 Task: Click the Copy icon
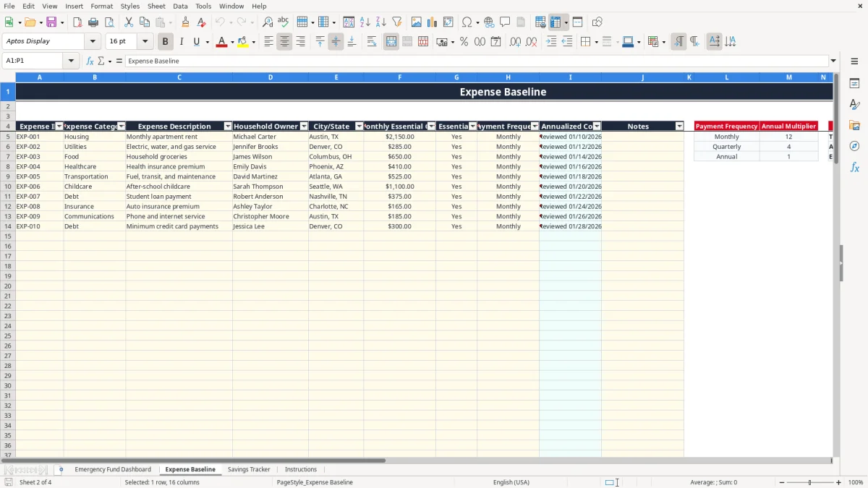coord(145,22)
